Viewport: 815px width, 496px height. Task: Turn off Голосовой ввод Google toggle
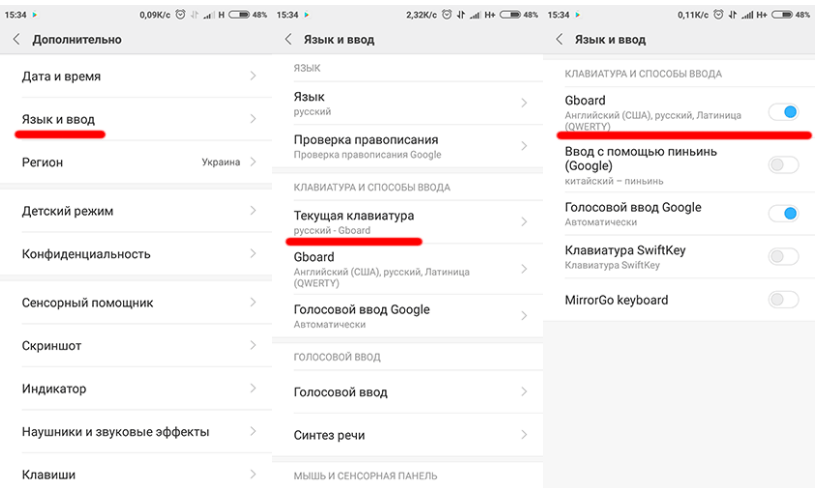[783, 213]
